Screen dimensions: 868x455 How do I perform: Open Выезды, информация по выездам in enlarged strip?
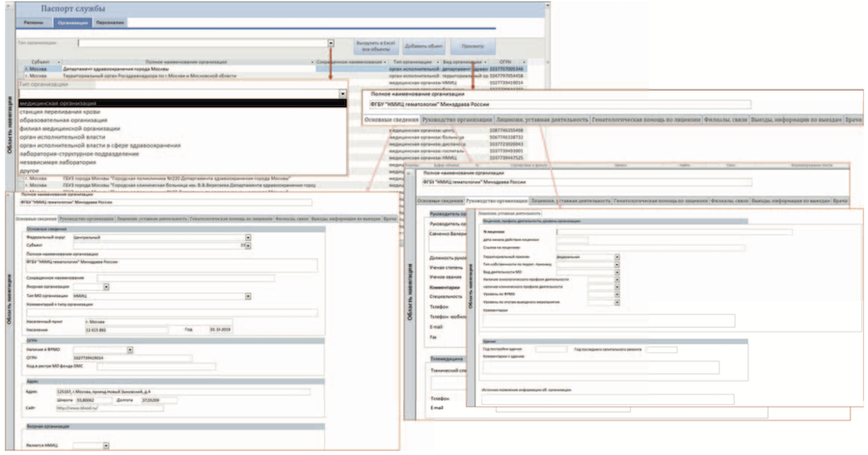tap(796, 120)
